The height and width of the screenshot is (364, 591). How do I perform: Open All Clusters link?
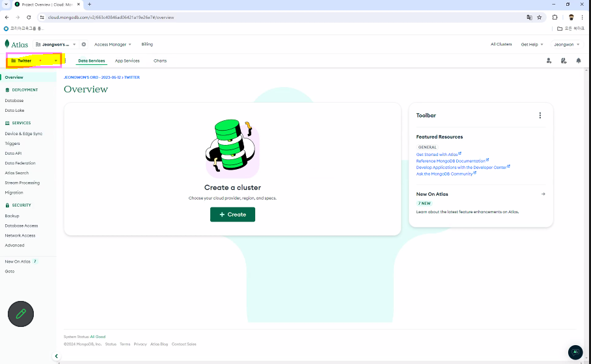point(501,44)
